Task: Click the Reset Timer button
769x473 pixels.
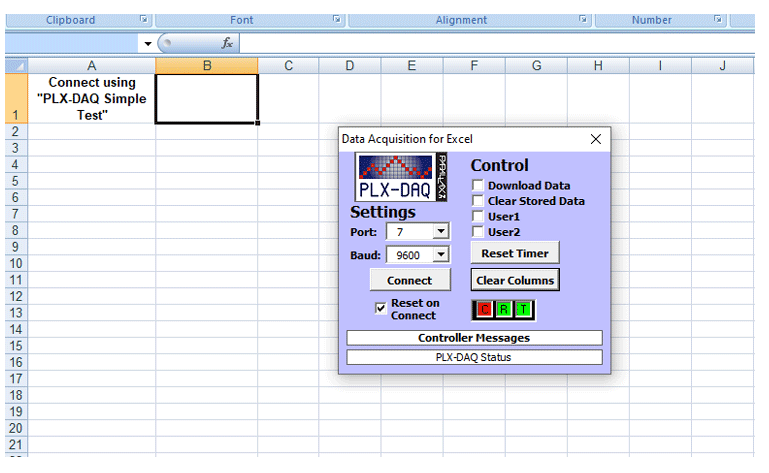Action: [x=515, y=253]
